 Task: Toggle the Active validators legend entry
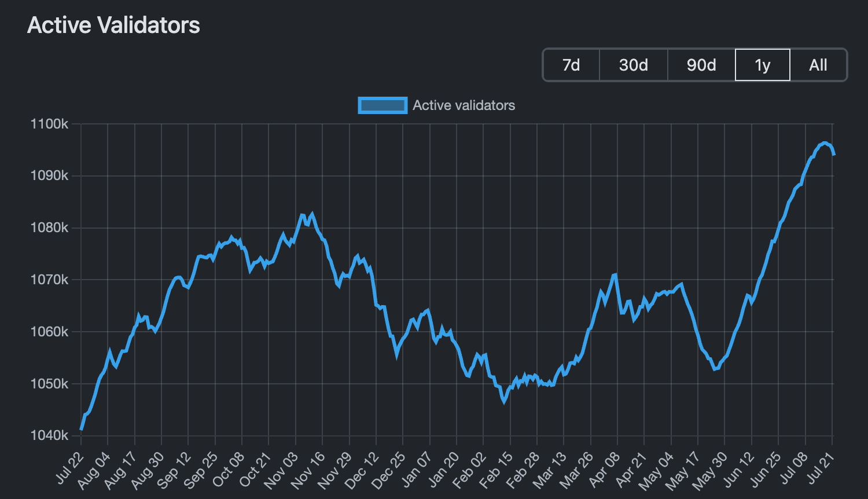point(463,105)
